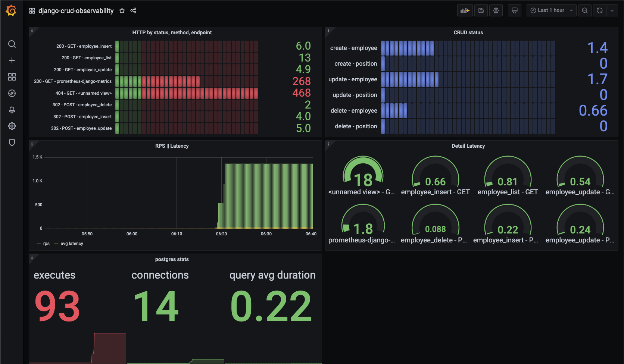Open the CRUD status panel title menu
Screen dimensions: 624x364
coord(468,32)
